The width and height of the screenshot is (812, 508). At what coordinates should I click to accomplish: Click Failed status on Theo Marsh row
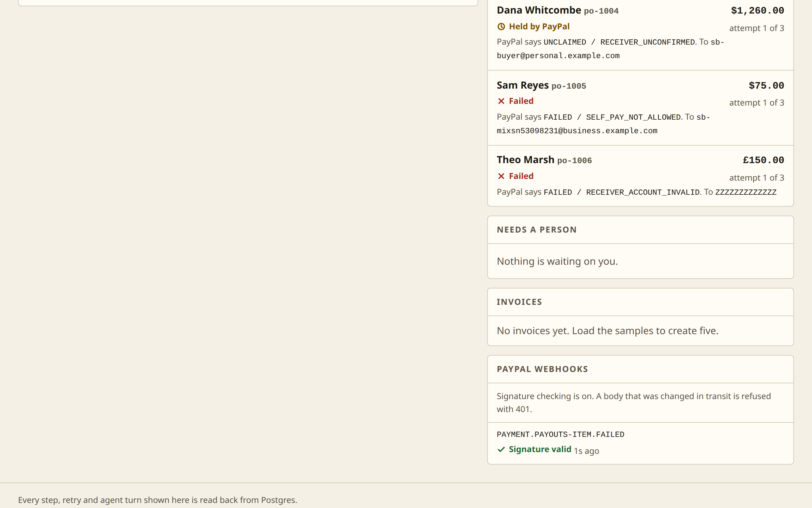tap(521, 176)
